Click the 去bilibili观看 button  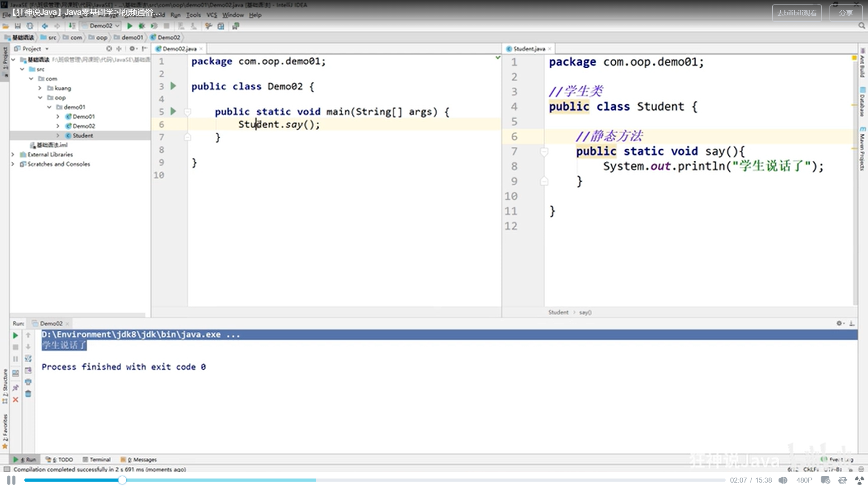pos(797,13)
